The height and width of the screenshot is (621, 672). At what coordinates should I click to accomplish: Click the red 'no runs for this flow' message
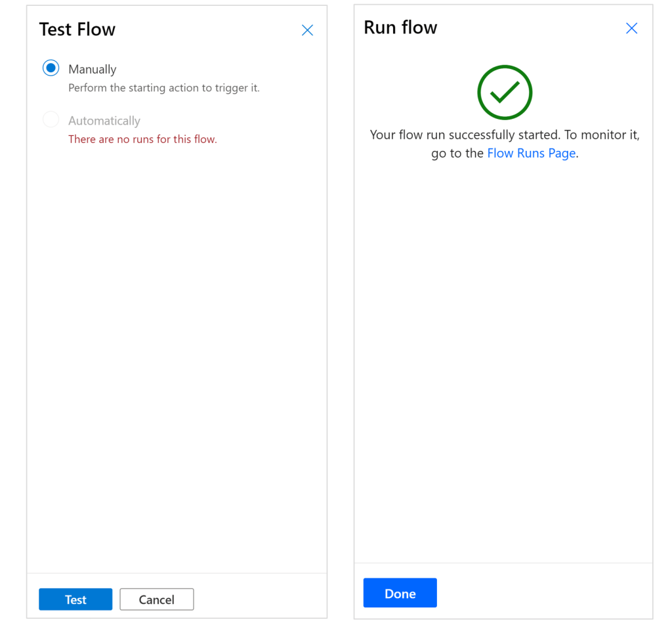tap(142, 139)
